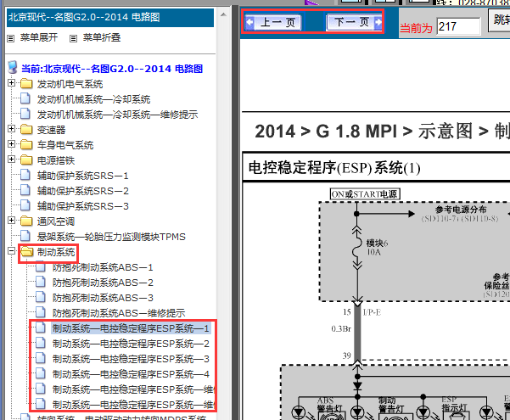Click the current page number field showing 217

pyautogui.click(x=458, y=26)
